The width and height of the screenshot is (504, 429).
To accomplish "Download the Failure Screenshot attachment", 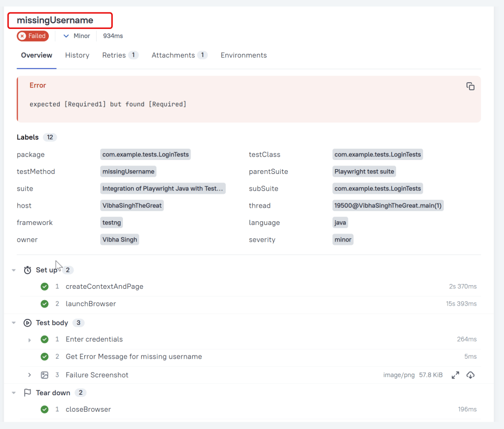I will 470,375.
